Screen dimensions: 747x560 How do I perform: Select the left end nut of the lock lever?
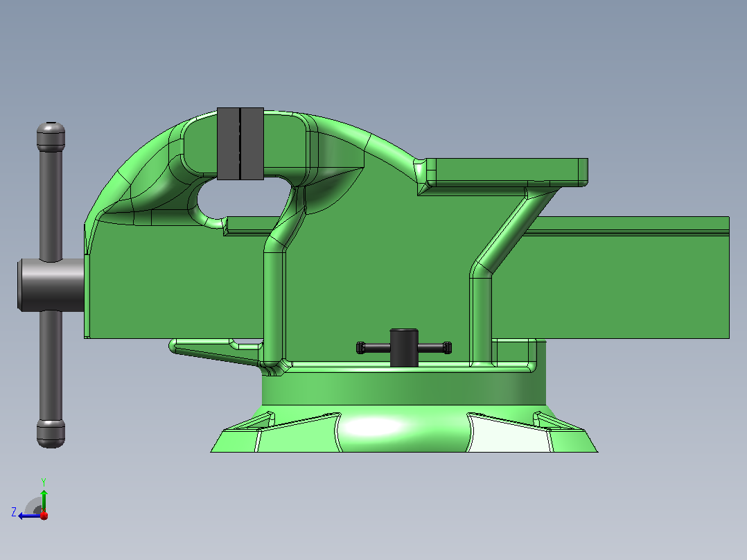pos(360,348)
